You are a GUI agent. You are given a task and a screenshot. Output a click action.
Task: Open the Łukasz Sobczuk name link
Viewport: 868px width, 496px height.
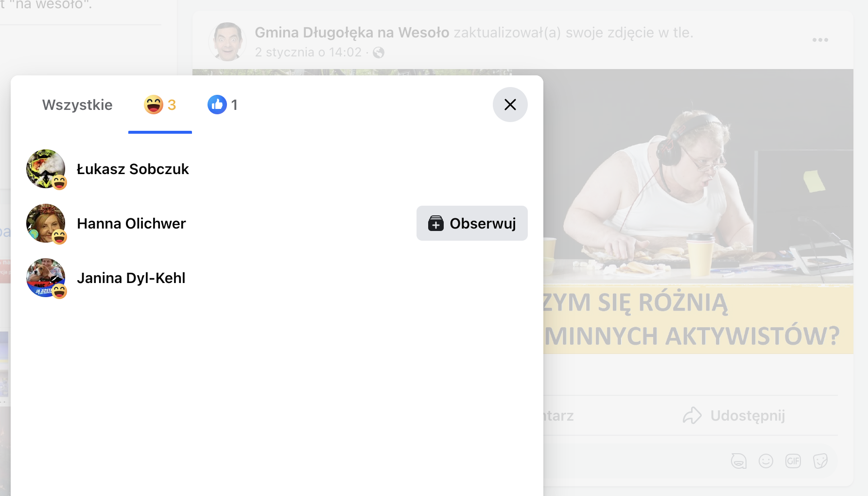(x=133, y=169)
